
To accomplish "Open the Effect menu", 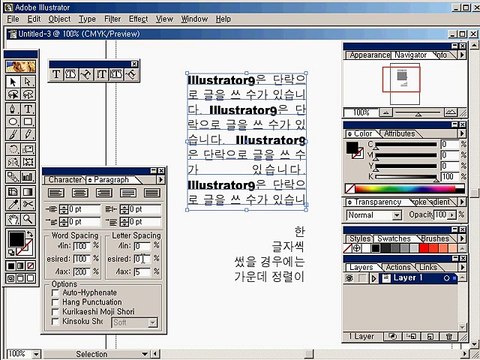I will pyautogui.click(x=138, y=19).
